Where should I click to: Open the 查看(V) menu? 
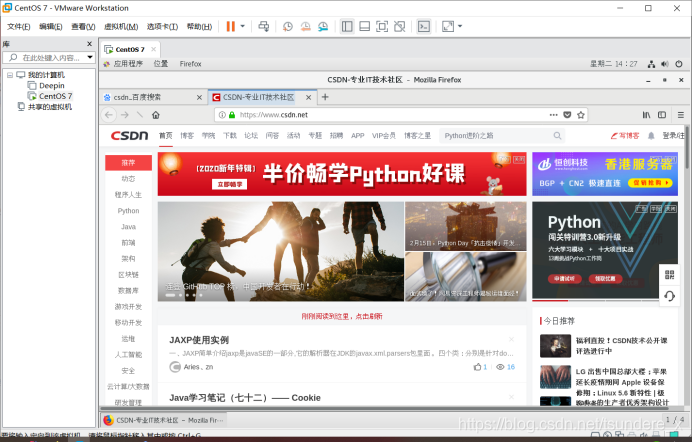83,27
